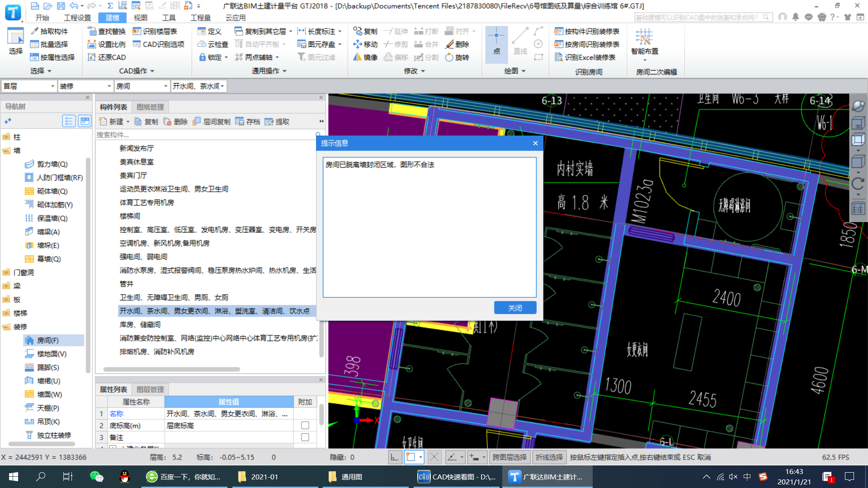The width and height of the screenshot is (868, 488).
Task: Open 识别楼层表 recognize floor table
Action: pyautogui.click(x=155, y=31)
